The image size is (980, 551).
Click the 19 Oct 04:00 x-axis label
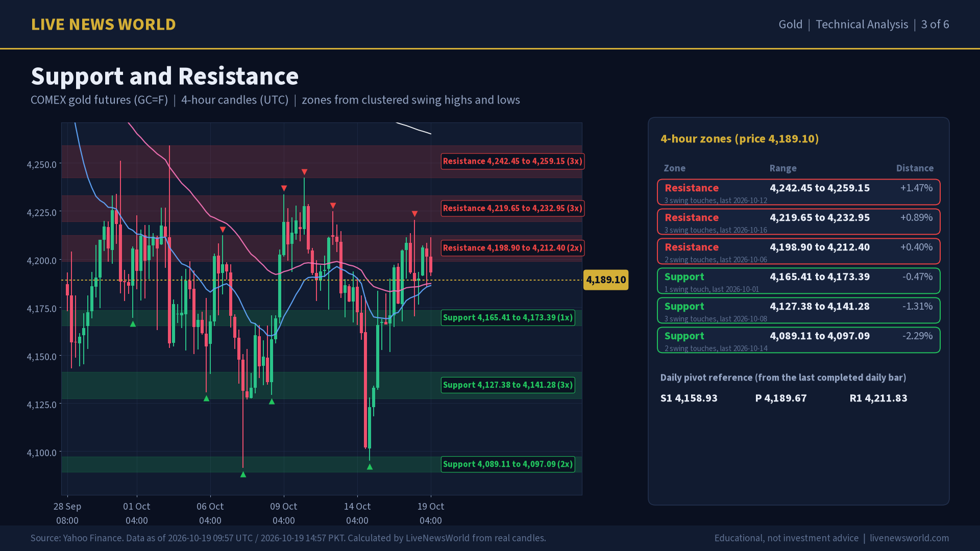coord(431,513)
